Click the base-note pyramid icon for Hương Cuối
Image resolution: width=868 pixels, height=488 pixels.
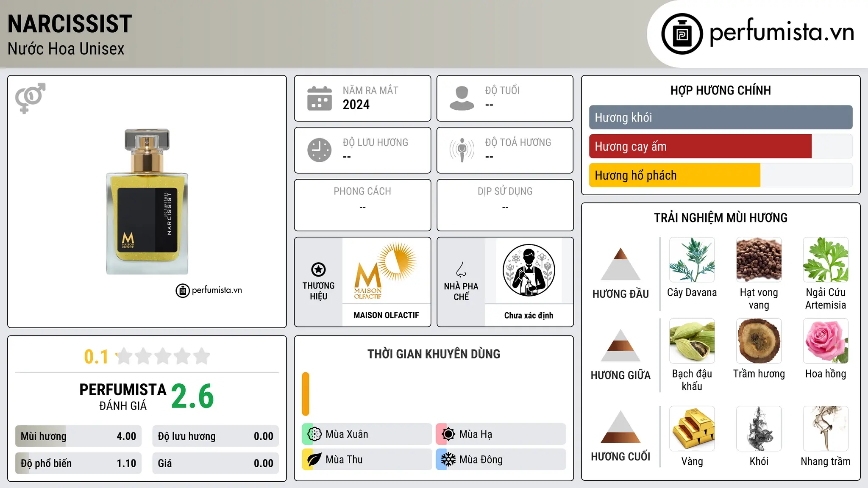pos(620,427)
